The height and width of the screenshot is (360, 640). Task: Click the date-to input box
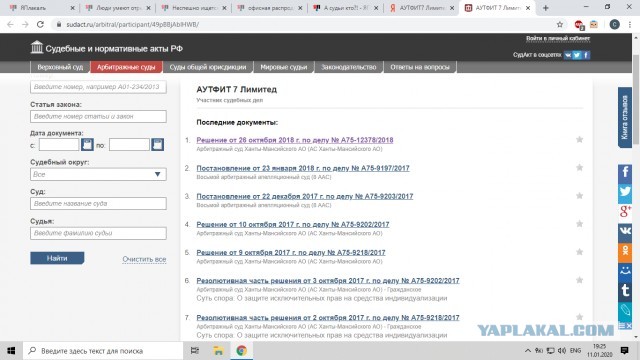[x=129, y=144]
